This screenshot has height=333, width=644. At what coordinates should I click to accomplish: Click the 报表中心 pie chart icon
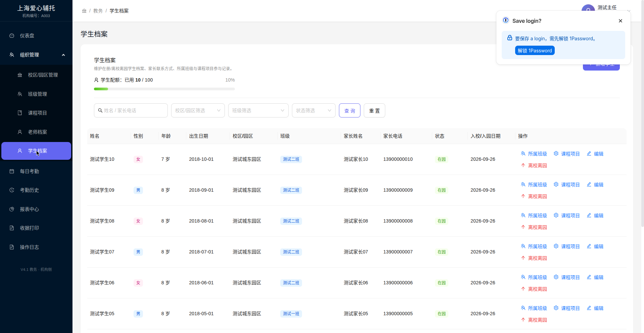[12, 209]
